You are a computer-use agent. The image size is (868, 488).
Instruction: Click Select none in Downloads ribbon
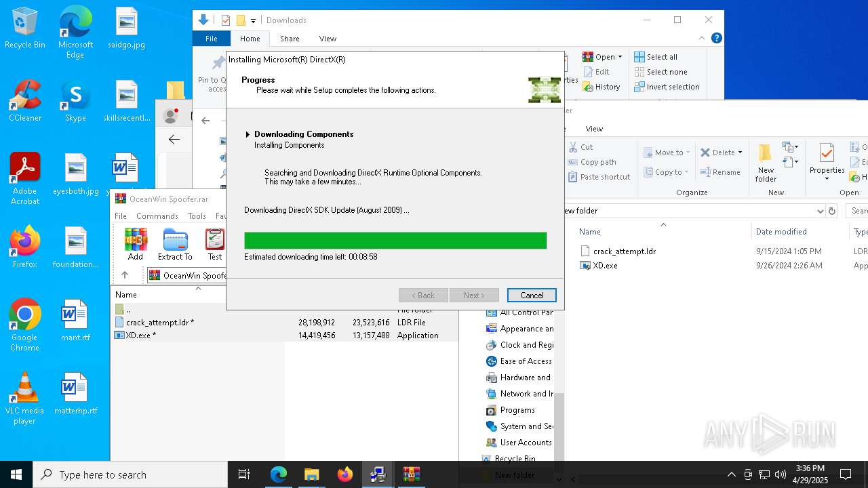660,72
